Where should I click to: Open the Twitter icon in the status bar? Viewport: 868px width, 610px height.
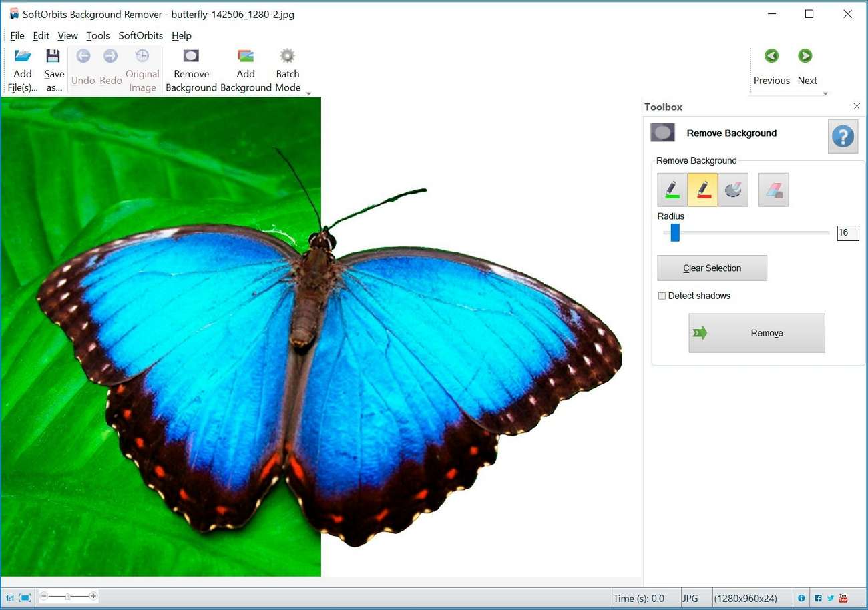(830, 597)
